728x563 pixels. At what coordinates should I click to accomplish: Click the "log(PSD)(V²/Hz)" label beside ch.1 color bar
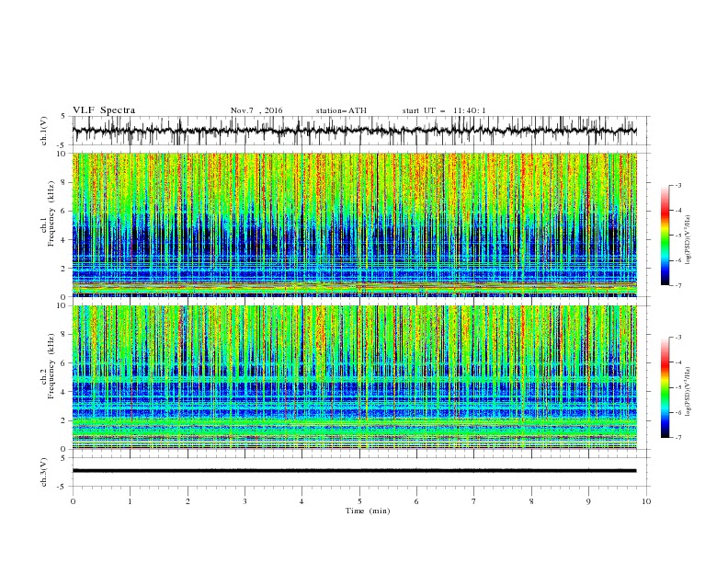click(x=688, y=240)
